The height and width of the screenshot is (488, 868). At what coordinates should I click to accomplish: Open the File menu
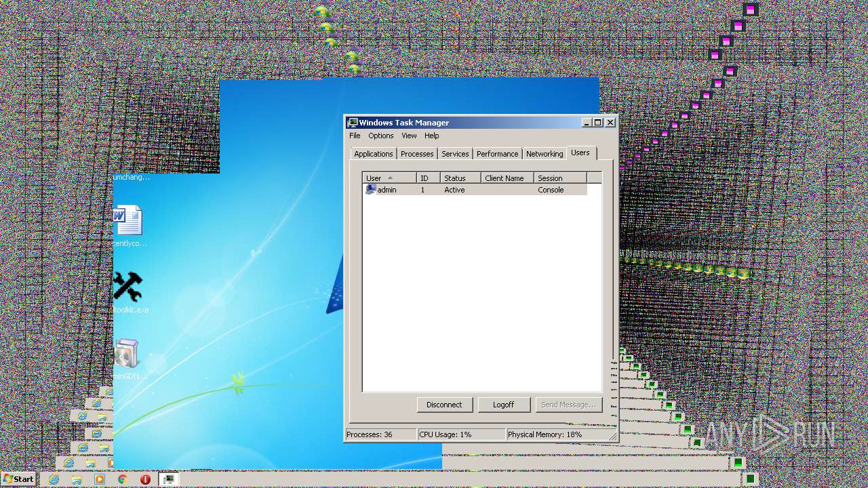coord(355,136)
